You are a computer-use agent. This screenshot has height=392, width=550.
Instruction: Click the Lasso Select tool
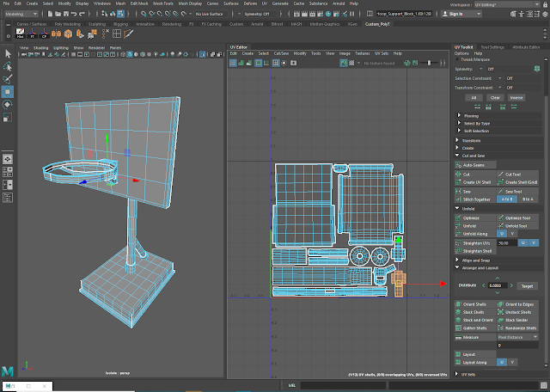click(8, 66)
